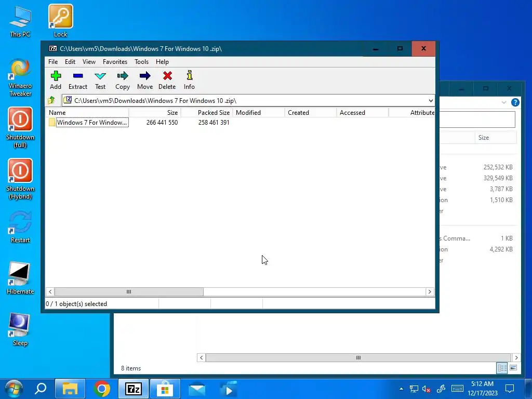
Task: Switch Explorer to large icons view toggle
Action: coord(513,368)
